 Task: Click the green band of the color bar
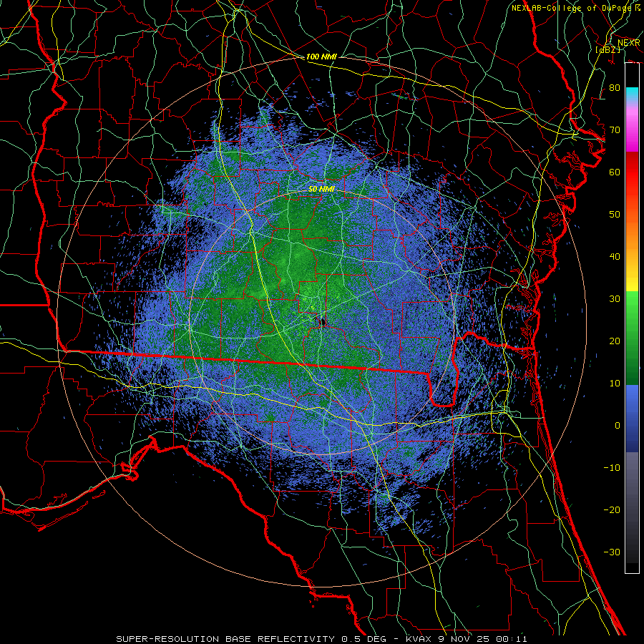tap(632, 338)
